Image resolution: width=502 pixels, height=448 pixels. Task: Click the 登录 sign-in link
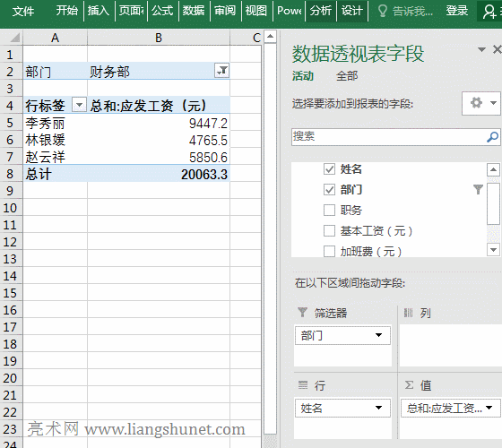point(457,11)
